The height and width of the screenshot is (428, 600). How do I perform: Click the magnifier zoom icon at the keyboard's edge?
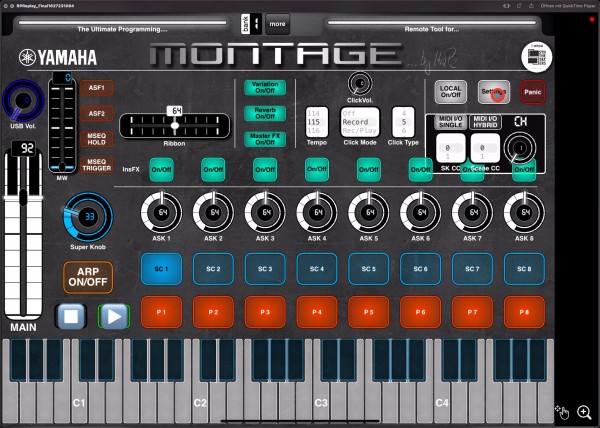(584, 412)
